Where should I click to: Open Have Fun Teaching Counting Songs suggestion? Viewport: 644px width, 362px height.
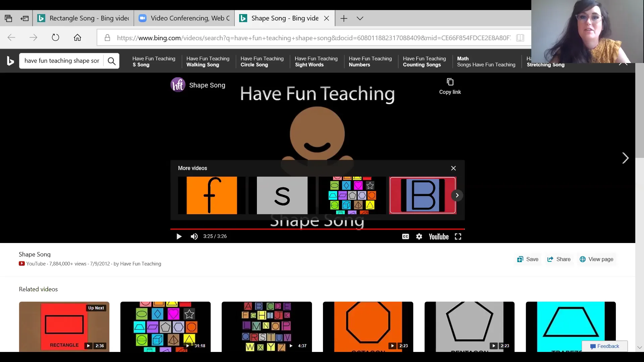(424, 62)
